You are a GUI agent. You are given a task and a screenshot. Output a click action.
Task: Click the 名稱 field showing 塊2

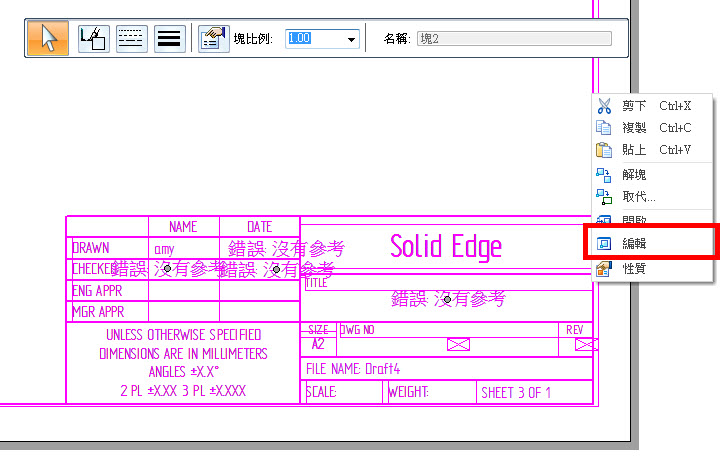click(x=514, y=38)
